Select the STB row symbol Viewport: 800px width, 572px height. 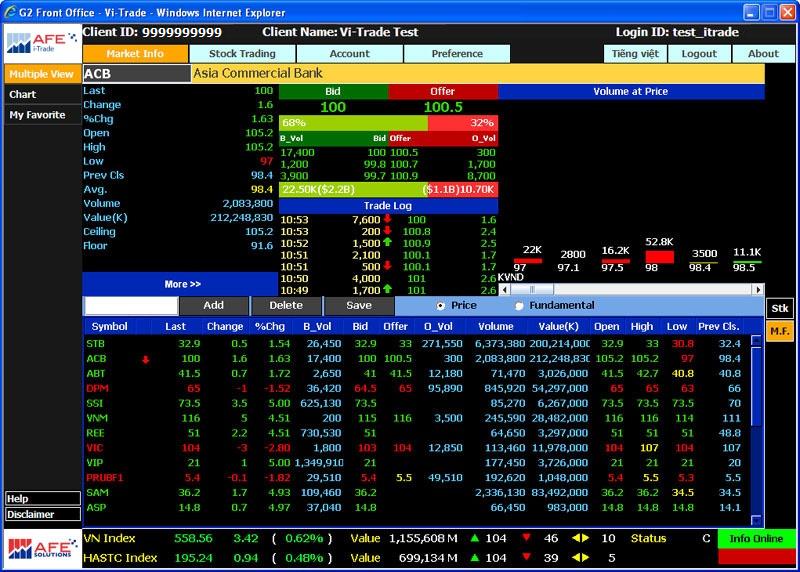point(95,344)
